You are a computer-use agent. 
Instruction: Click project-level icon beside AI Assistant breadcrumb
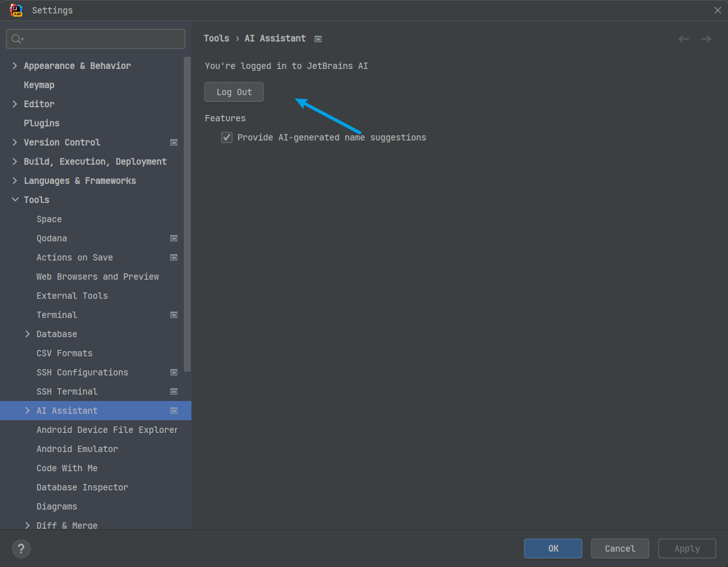pyautogui.click(x=318, y=39)
